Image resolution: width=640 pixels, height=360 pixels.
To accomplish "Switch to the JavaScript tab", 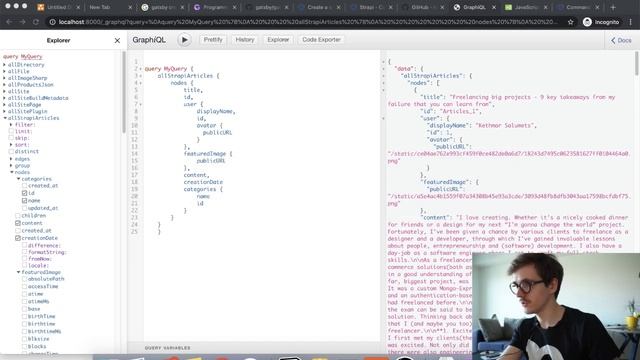I will tap(526, 7).
